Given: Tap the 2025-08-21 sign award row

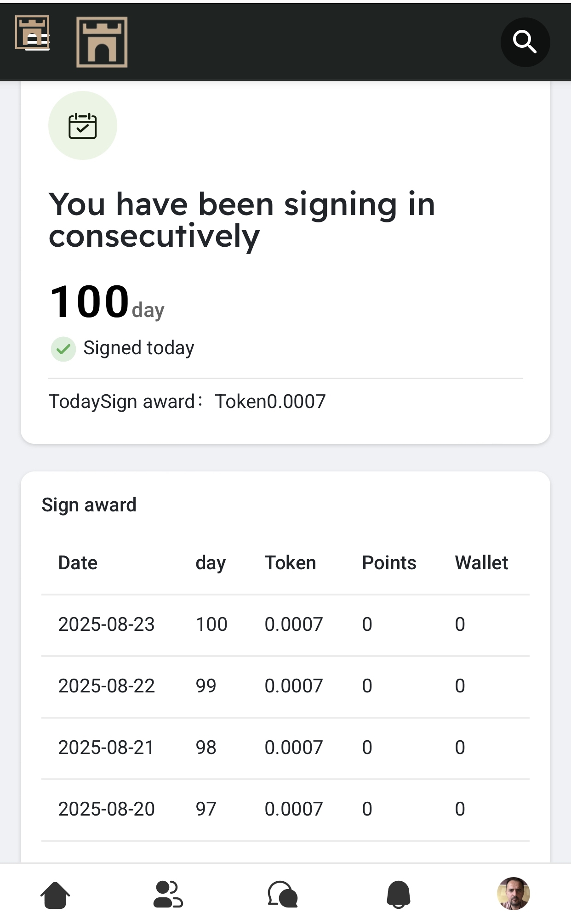Looking at the screenshot, I should pos(285,748).
